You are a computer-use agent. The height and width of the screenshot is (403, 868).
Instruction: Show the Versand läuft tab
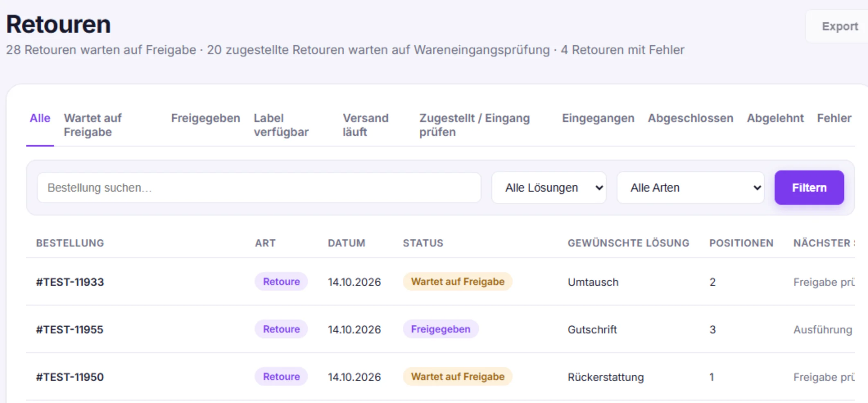[x=366, y=125]
